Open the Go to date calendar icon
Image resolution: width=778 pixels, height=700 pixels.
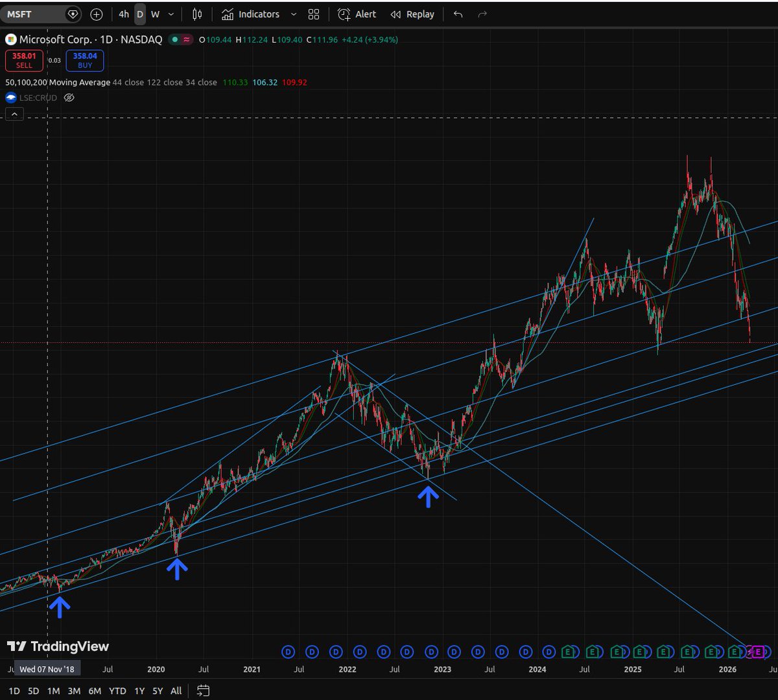203,691
